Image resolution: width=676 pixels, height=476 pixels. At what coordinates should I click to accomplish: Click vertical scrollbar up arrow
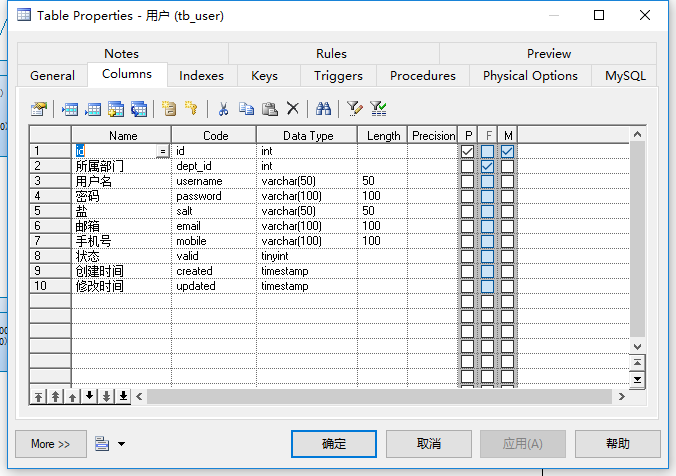(x=638, y=135)
